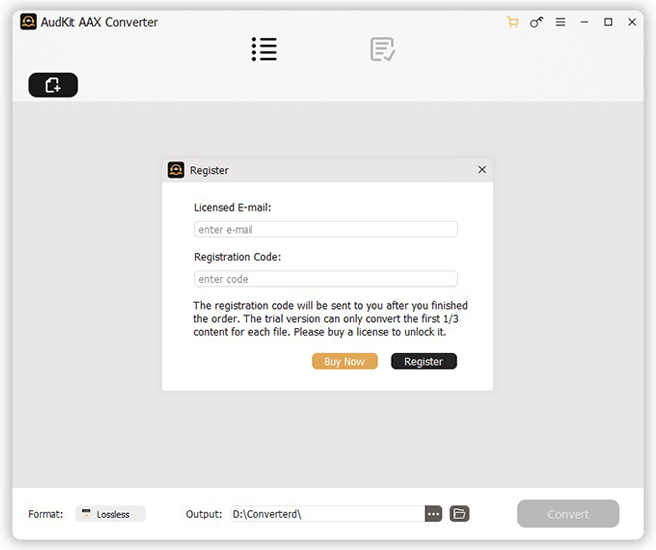The image size is (656, 550).
Task: Maximize the AudKit window
Action: click(608, 22)
